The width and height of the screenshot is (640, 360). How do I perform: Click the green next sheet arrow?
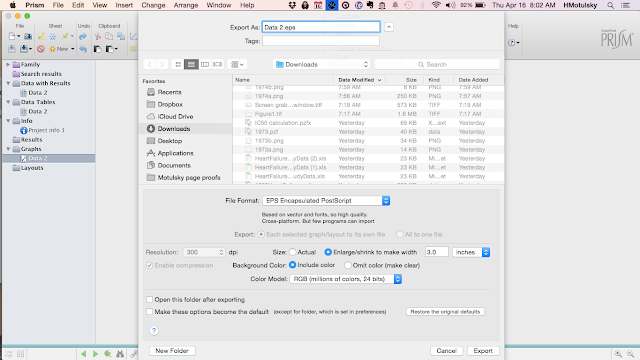point(95,354)
